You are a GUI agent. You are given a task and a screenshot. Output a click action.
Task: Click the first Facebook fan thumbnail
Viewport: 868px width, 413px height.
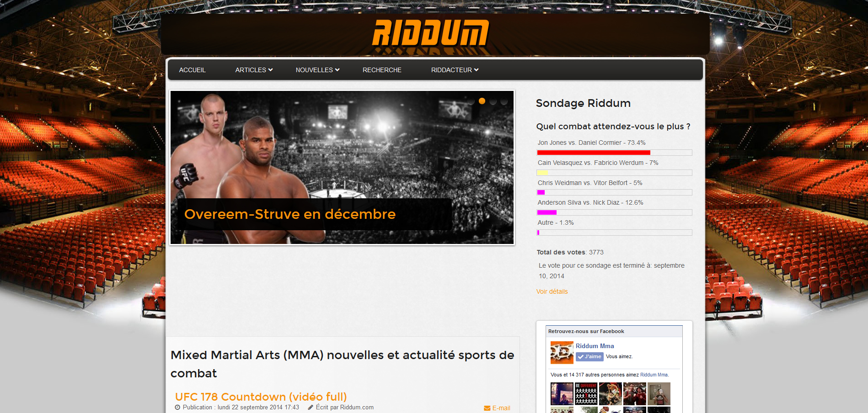point(562,394)
